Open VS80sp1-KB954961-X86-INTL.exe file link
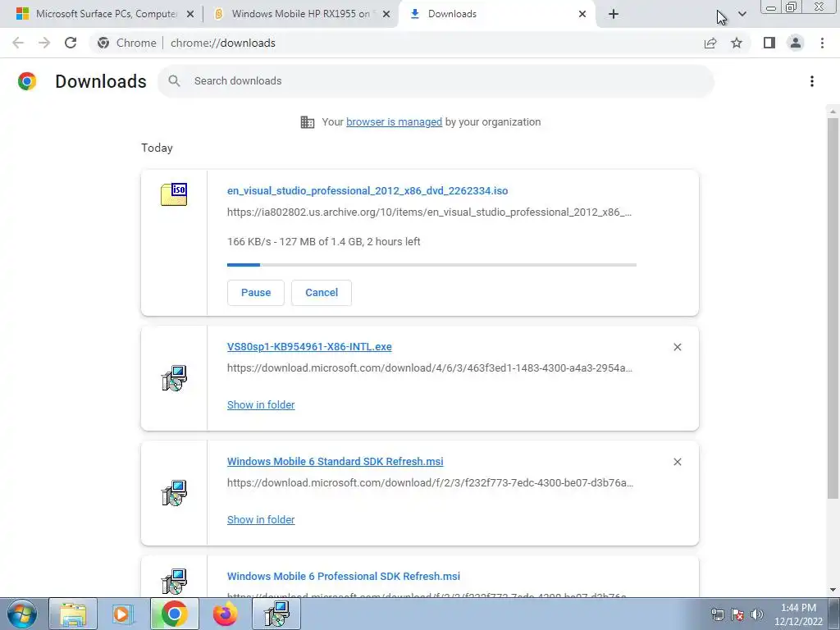 pyautogui.click(x=309, y=347)
